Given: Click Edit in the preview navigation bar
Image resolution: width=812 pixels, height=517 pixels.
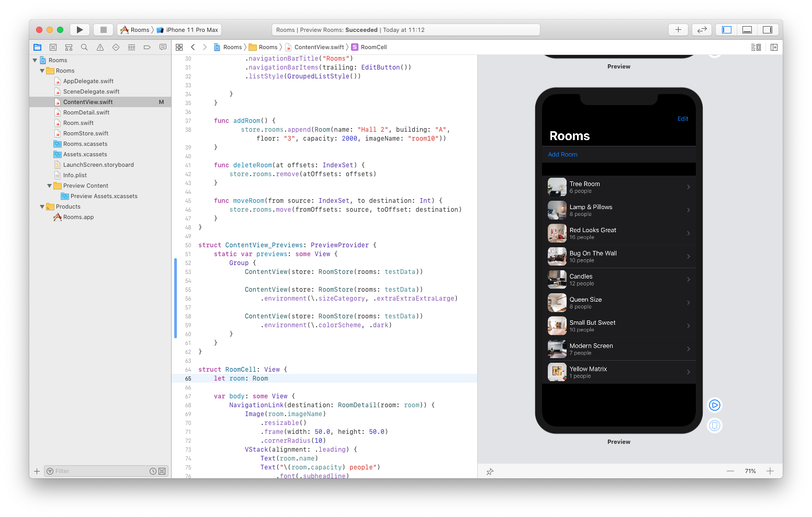Looking at the screenshot, I should coord(683,119).
